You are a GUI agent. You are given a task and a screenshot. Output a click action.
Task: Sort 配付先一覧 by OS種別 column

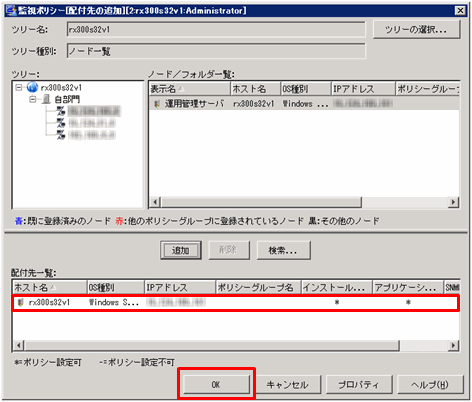click(x=116, y=287)
